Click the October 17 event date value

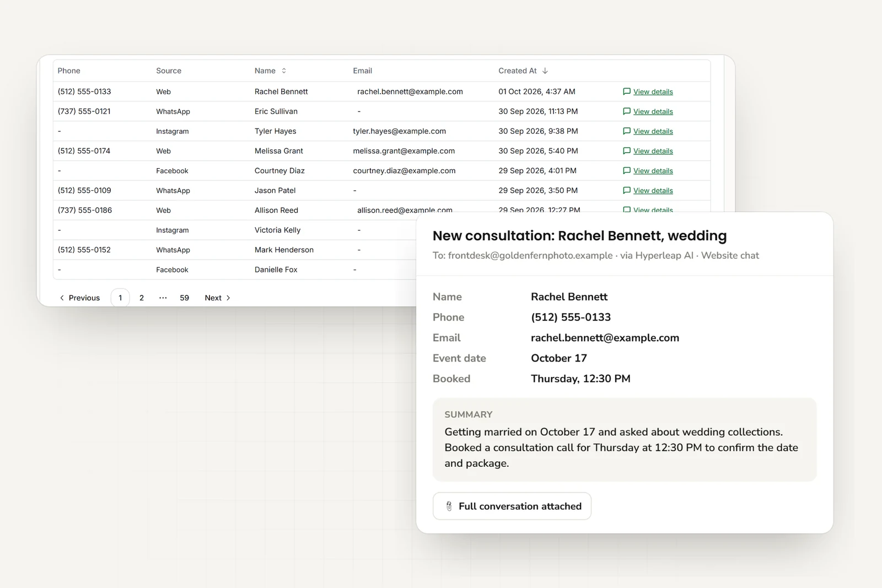point(559,358)
